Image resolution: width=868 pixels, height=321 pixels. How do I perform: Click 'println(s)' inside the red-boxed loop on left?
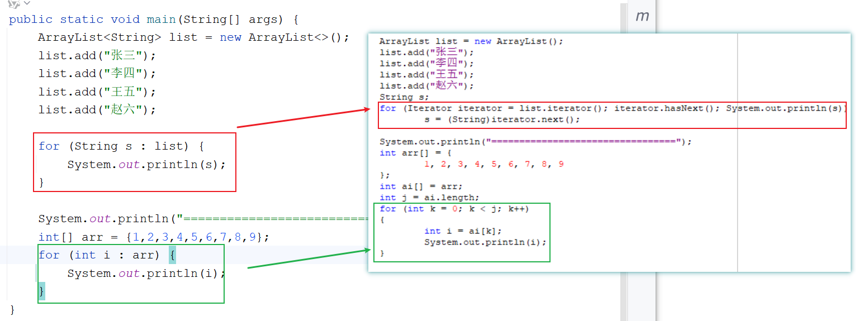click(187, 164)
